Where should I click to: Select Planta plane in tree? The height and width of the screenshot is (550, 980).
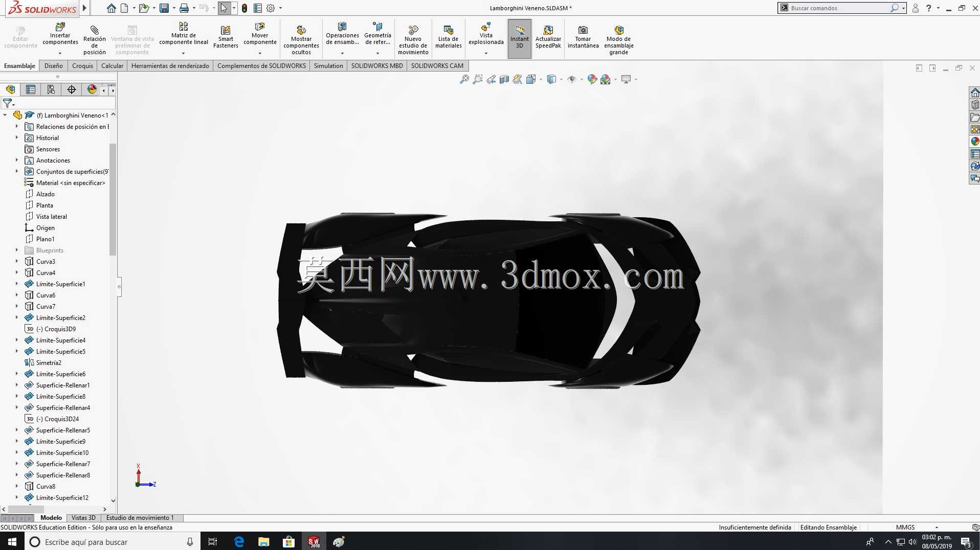pyautogui.click(x=44, y=205)
